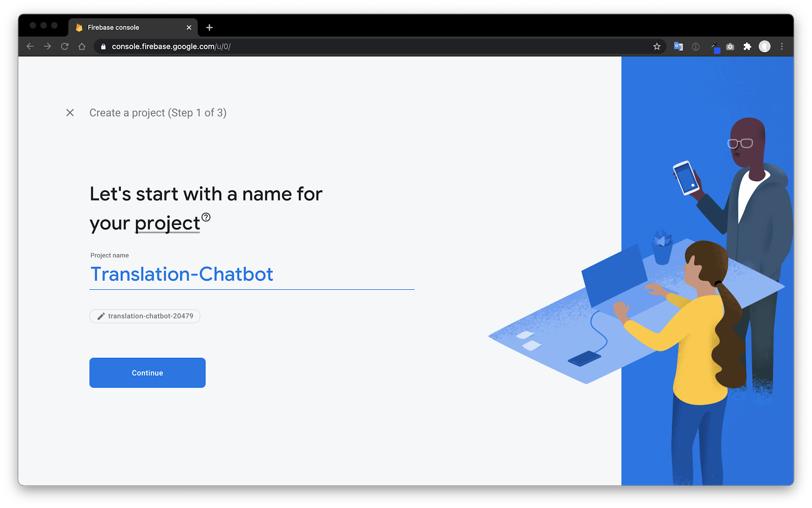Click the Project name input field
This screenshot has height=508, width=812.
click(252, 275)
